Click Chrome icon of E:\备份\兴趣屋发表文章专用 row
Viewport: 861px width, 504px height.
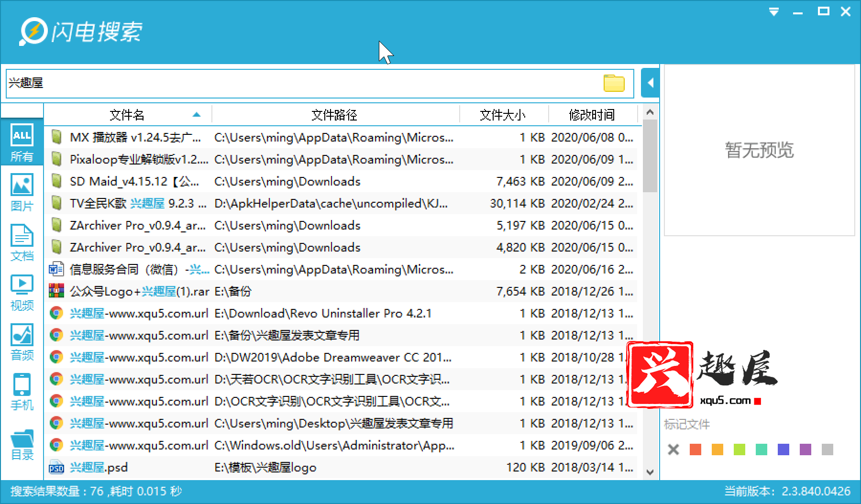(x=56, y=335)
